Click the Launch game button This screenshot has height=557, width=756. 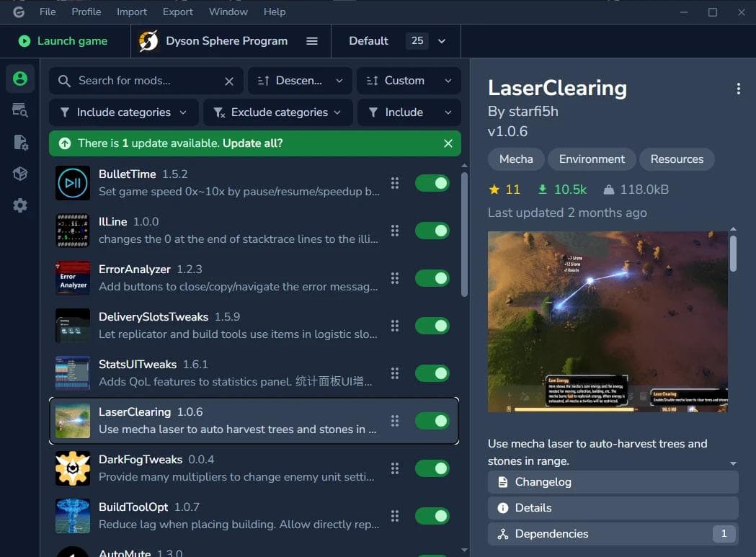63,41
